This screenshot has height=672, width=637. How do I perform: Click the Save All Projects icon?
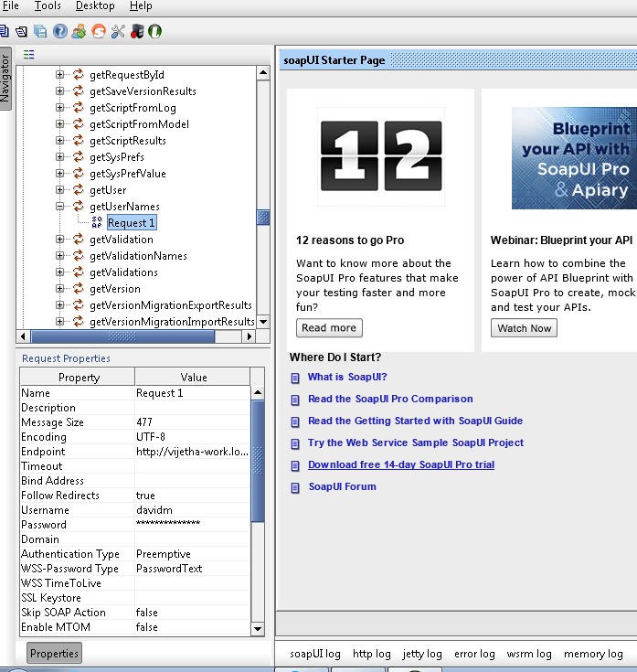40,31
